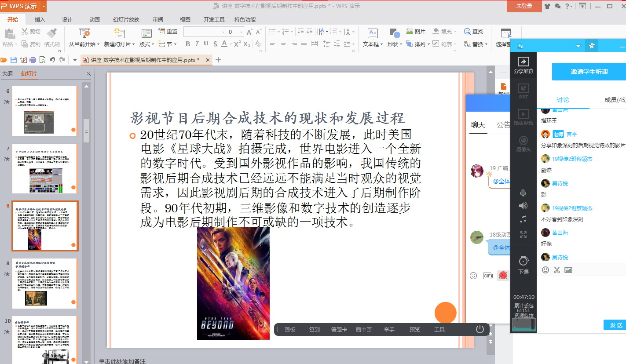Image resolution: width=626 pixels, height=364 pixels.
Task: Click End Class (下课) icon
Action: pos(523,265)
